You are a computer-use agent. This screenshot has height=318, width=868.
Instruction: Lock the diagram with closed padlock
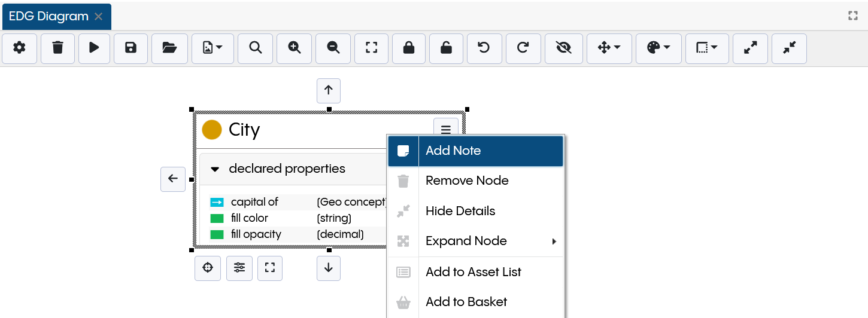(x=409, y=48)
